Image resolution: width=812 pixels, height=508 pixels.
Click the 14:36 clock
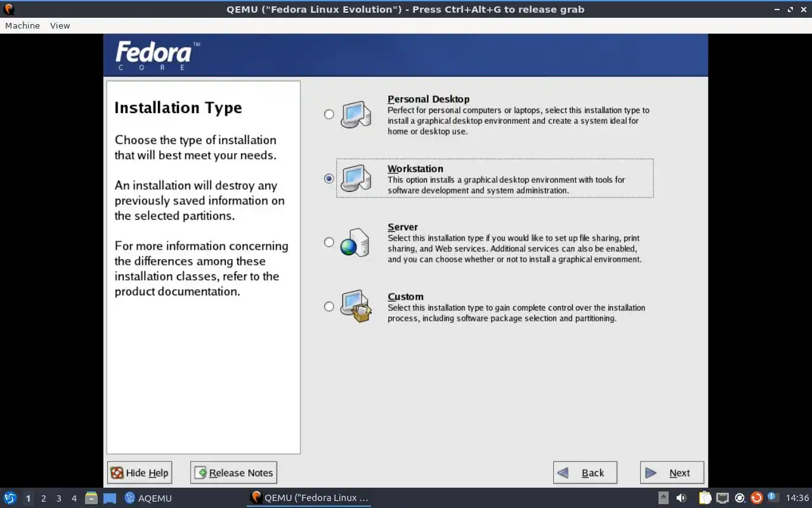click(797, 498)
